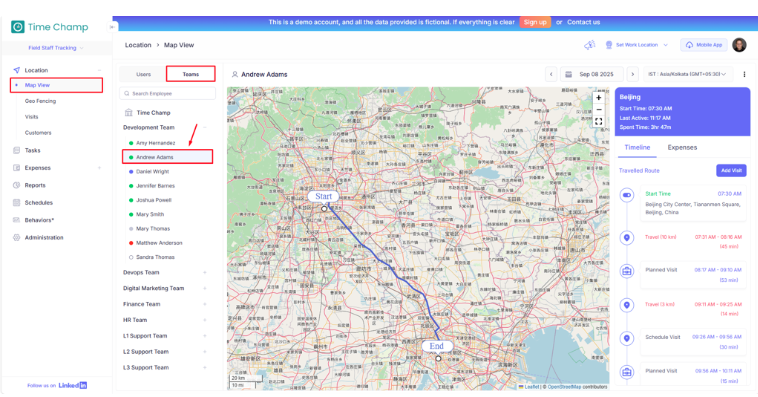The height and width of the screenshot is (397, 758).
Task: Open the LinkedIn follow link
Action: pos(73,385)
